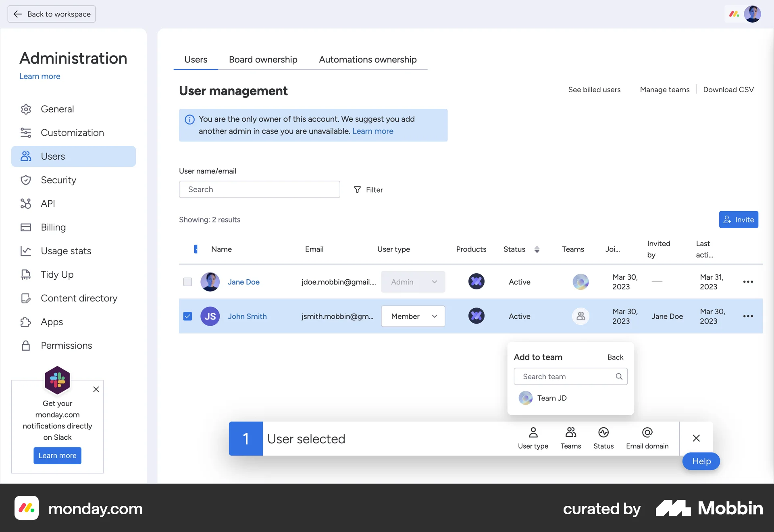
Task: Select the API sidebar item
Action: coord(48,204)
